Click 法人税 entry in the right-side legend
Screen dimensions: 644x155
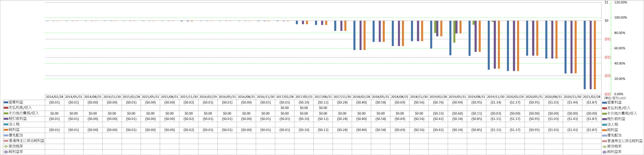610,124
